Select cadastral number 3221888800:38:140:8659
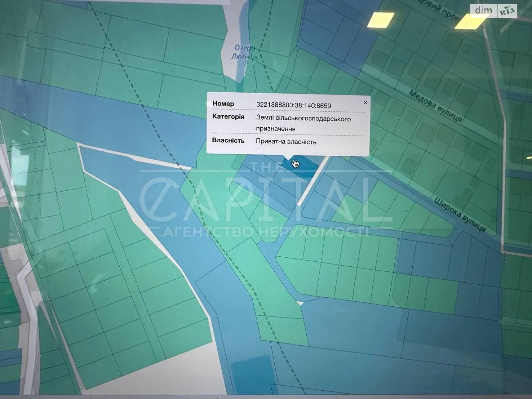 (x=293, y=106)
